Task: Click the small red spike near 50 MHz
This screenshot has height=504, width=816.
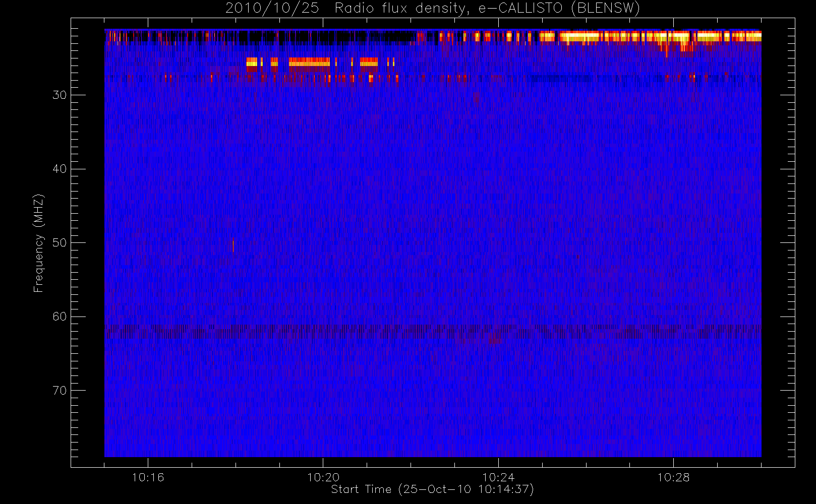Action: pos(233,245)
